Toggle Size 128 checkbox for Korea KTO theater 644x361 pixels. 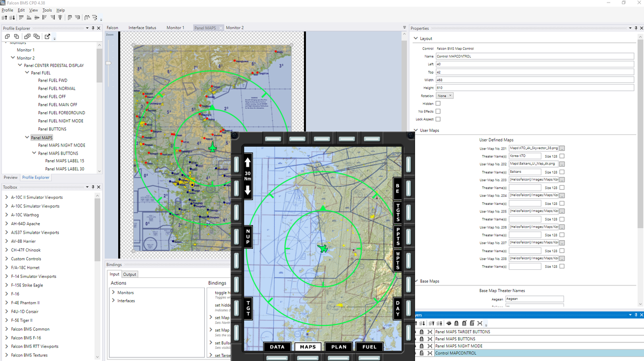[x=562, y=157]
